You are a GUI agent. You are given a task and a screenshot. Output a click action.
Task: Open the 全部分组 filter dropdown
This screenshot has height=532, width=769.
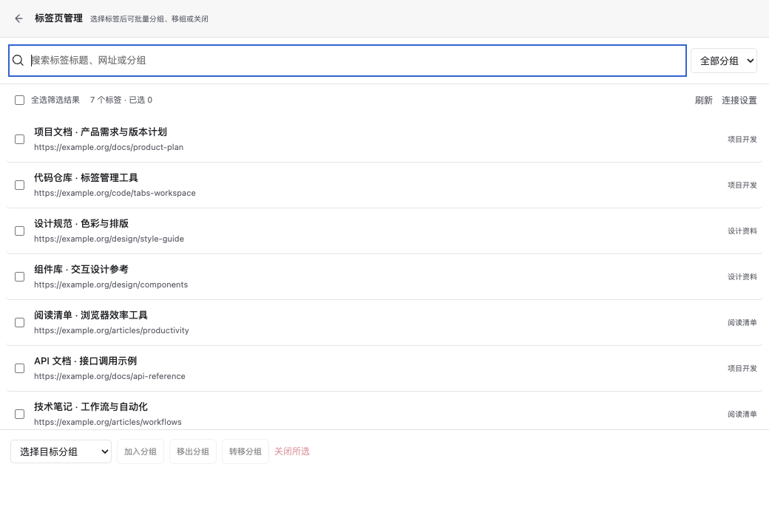point(724,61)
